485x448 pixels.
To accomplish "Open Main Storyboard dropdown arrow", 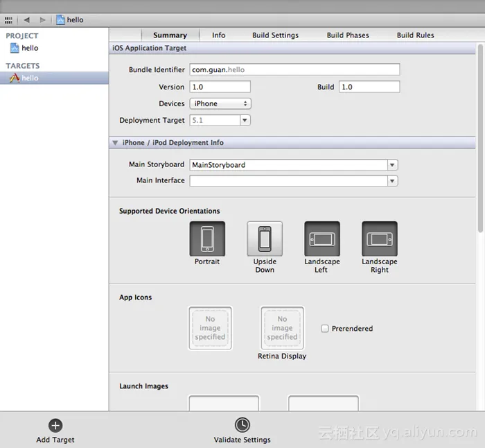I will pyautogui.click(x=392, y=165).
